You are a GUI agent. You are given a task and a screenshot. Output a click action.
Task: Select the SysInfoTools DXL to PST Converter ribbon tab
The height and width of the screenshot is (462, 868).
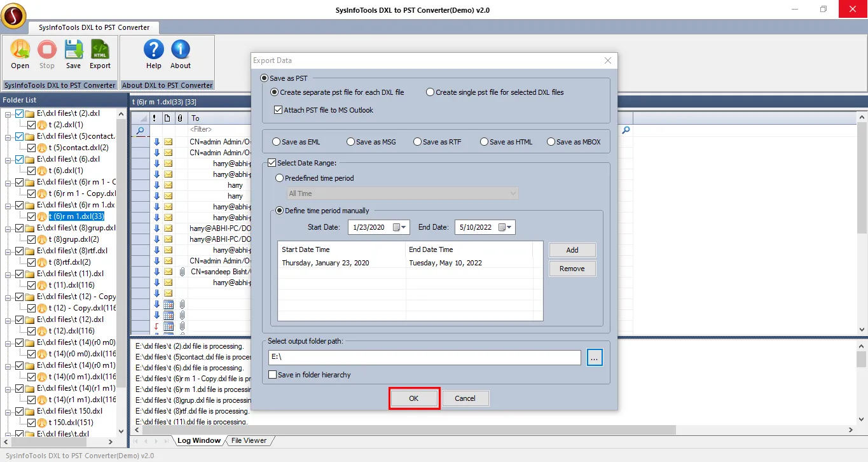point(94,27)
